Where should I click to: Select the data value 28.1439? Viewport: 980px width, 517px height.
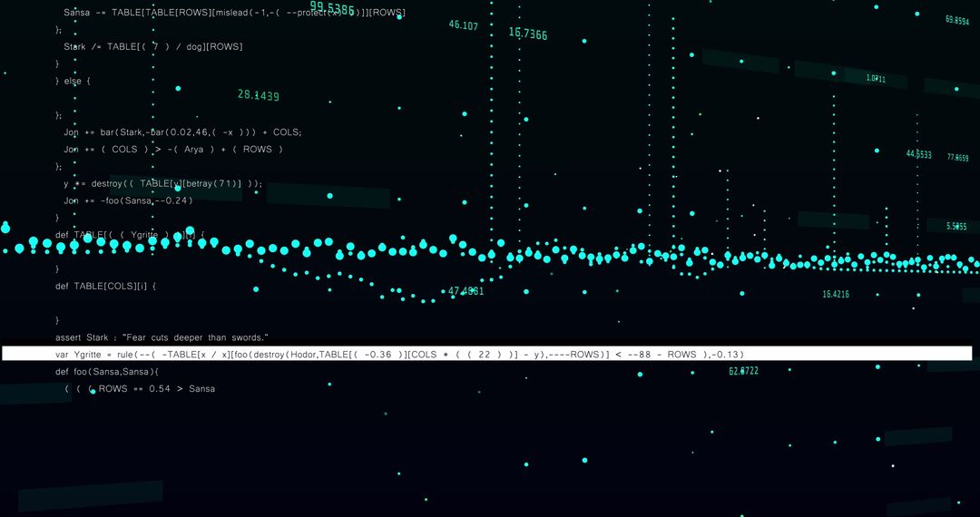click(x=258, y=95)
